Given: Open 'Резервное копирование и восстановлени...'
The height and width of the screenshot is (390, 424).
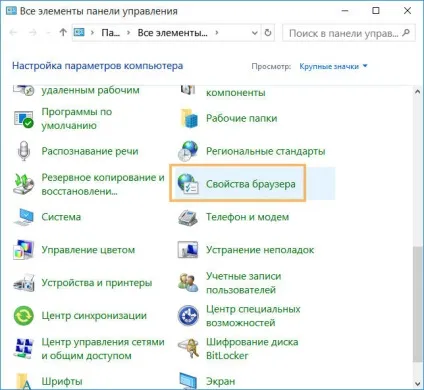Looking at the screenshot, I should click(x=103, y=184).
